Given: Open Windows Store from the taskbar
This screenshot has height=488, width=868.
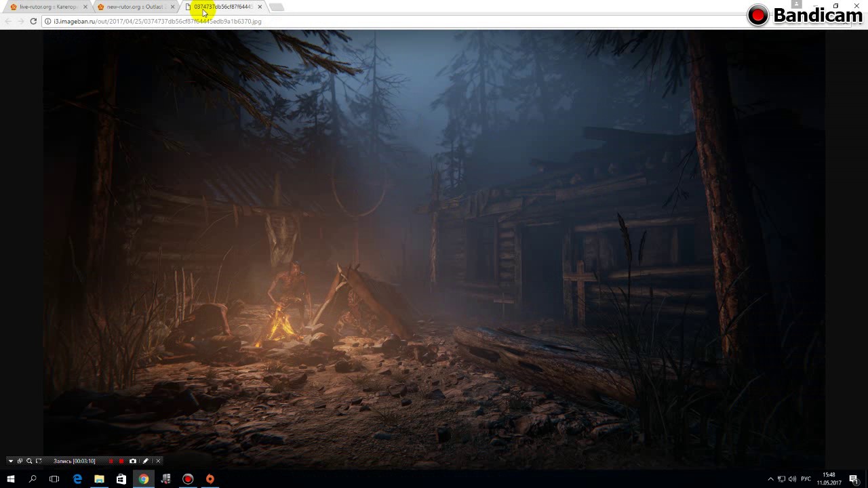Looking at the screenshot, I should coord(121,479).
